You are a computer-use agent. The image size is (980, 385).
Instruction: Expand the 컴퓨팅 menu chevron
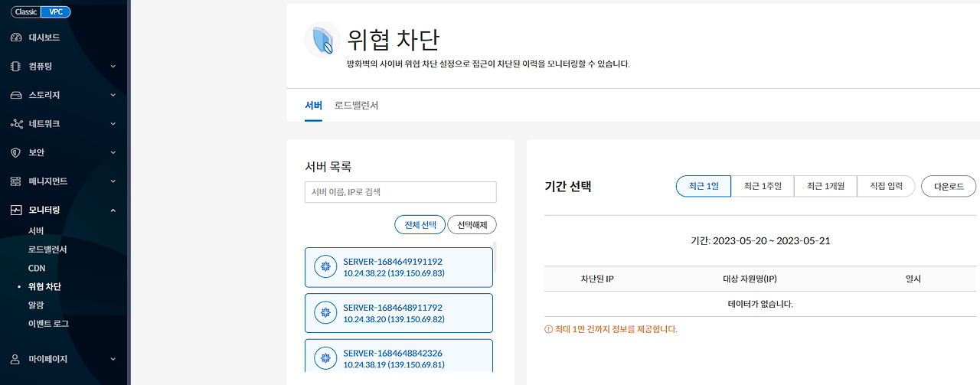pos(113,67)
